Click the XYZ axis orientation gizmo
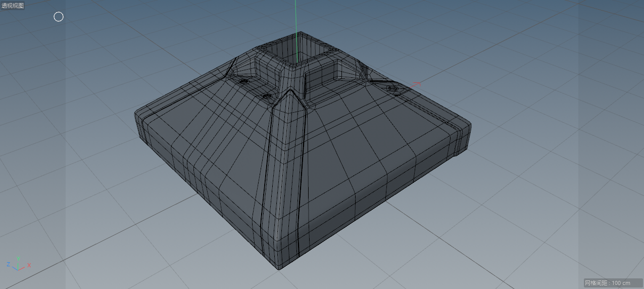Image resolution: width=644 pixels, height=289 pixels. coord(18,263)
